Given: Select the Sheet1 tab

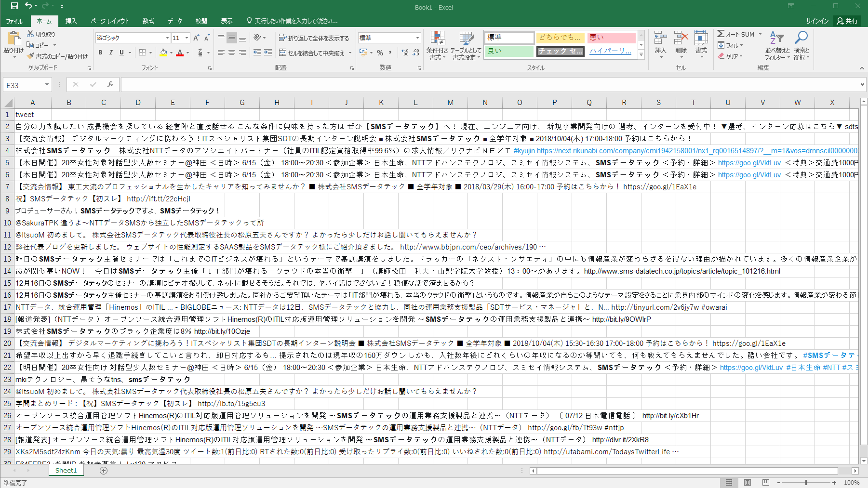Looking at the screenshot, I should pos(66,470).
